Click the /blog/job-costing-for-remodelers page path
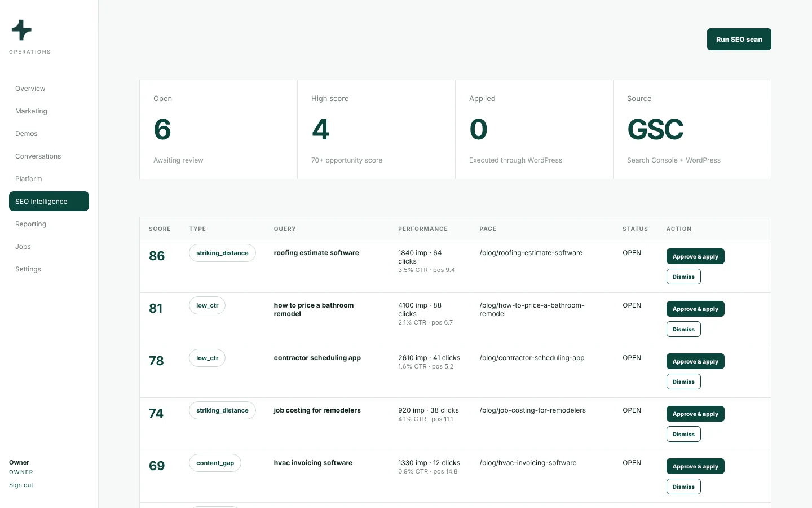This screenshot has width=812, height=508. coord(533,410)
